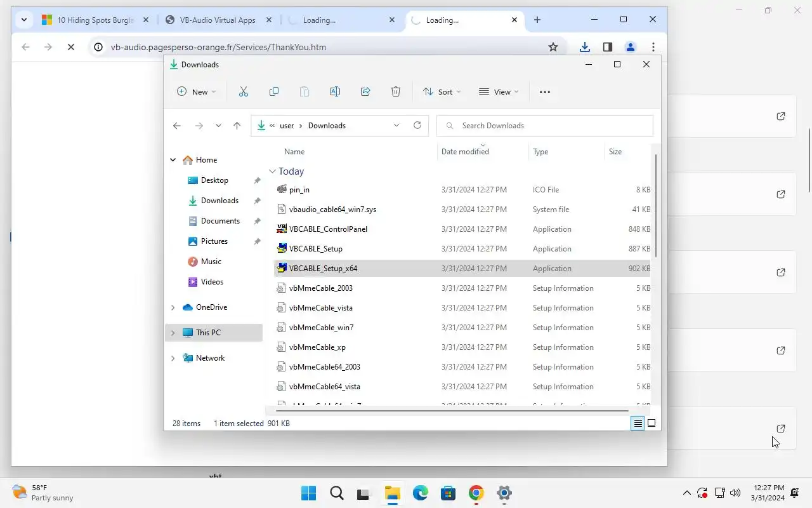
Task: Open a new Chrome tab
Action: [537, 20]
